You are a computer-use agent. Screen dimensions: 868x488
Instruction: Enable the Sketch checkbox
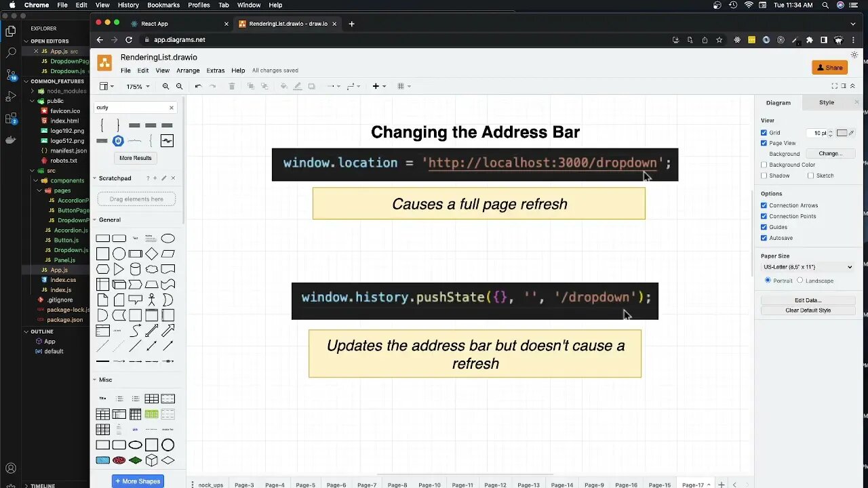click(810, 176)
